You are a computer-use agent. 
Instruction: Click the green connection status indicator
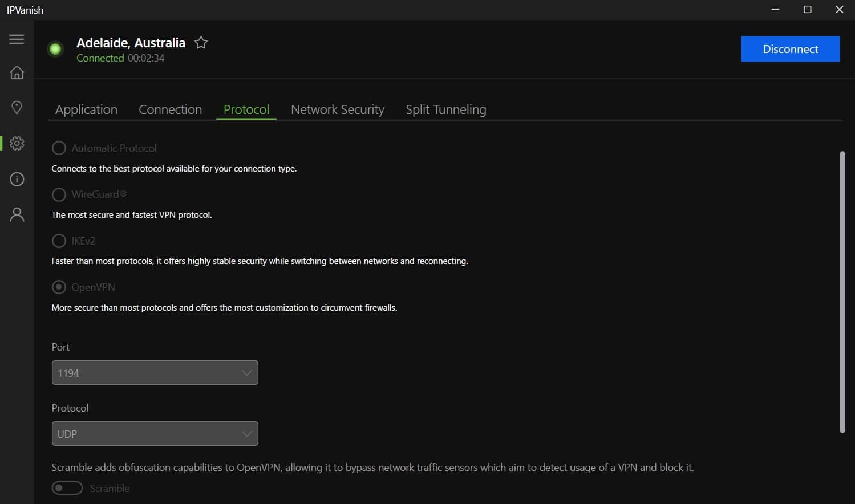coord(55,50)
